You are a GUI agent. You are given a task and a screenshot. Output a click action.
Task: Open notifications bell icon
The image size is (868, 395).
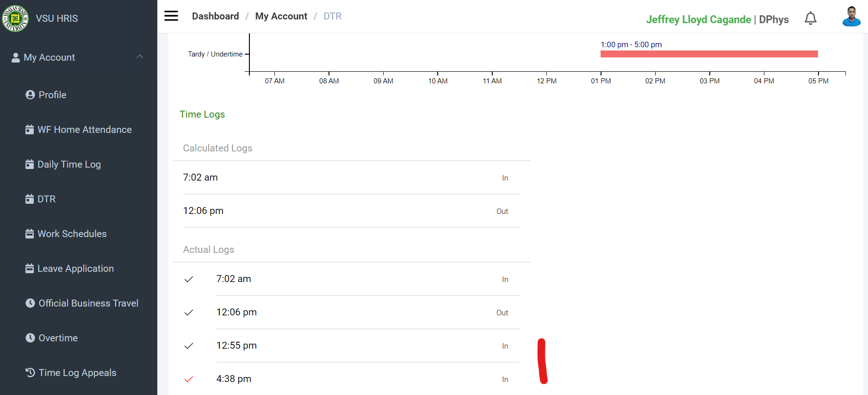810,19
